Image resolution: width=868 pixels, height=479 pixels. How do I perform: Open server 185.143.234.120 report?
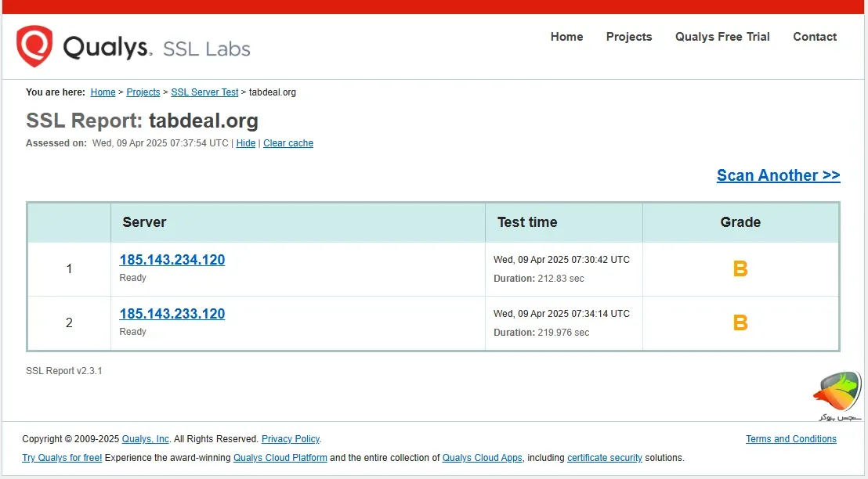click(172, 260)
